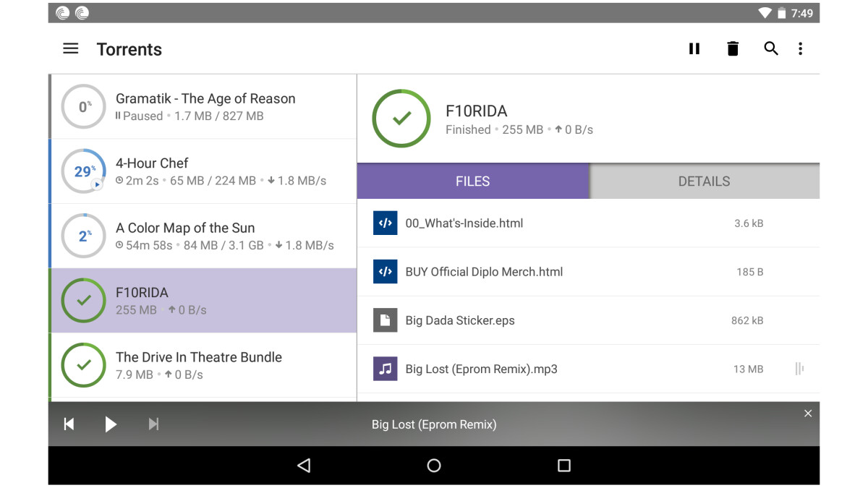Viewport: 868px width, 488px height.
Task: Close the mini music player bar
Action: pos(808,414)
